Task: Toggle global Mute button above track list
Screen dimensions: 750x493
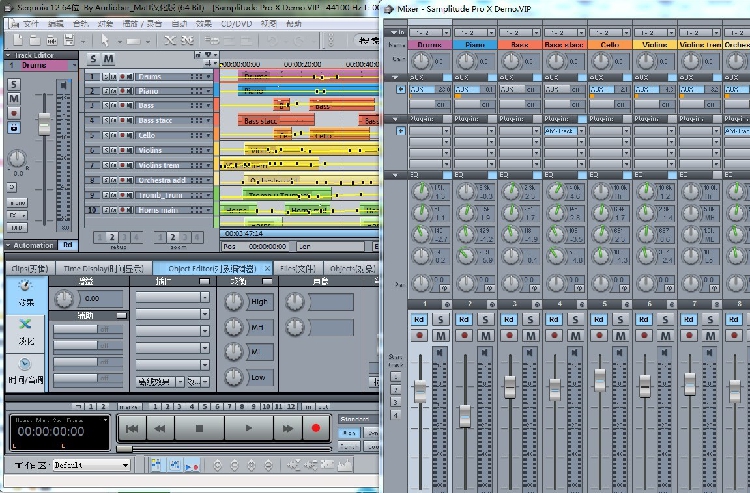Action: click(x=109, y=59)
